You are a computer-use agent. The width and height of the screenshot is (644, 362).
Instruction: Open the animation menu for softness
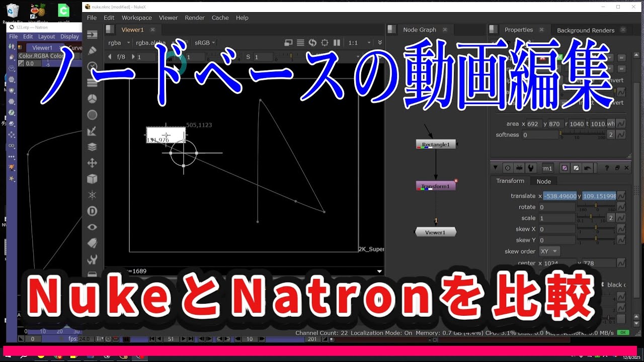(621, 134)
